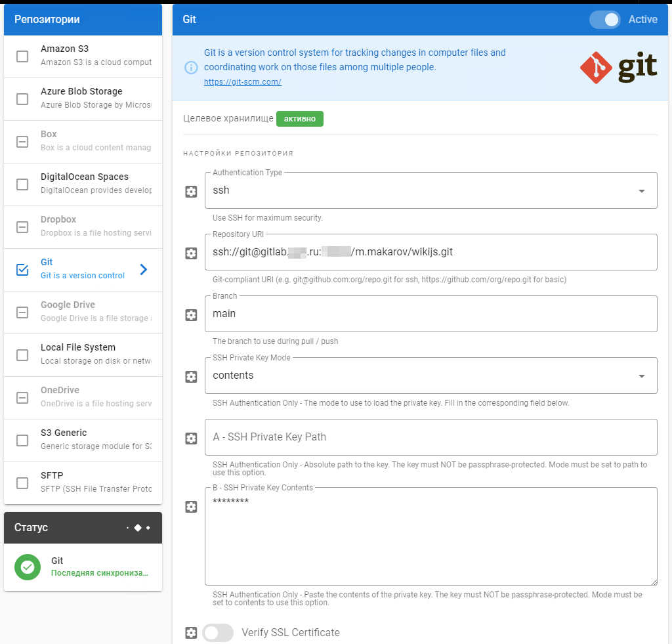The height and width of the screenshot is (644, 672).
Task: Click the info icon in the Git description banner
Action: pyautogui.click(x=191, y=68)
